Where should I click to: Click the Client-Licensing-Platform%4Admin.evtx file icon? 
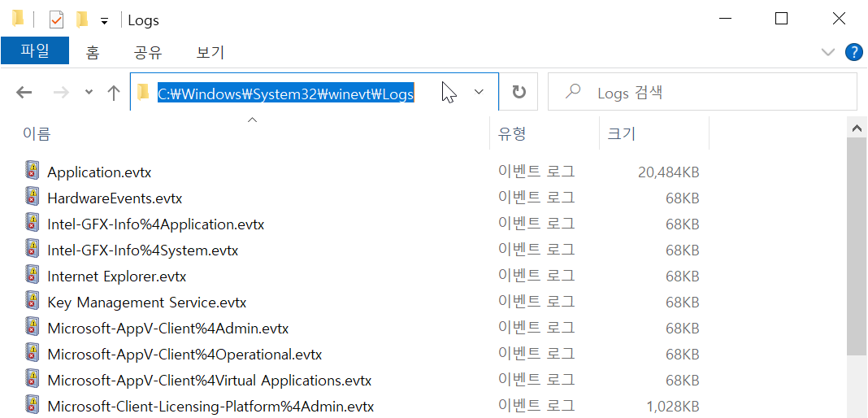[33, 405]
